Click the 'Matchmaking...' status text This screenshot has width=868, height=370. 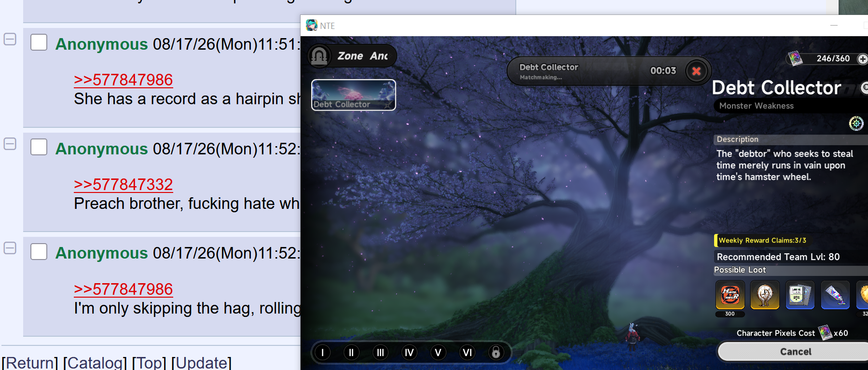[540, 77]
